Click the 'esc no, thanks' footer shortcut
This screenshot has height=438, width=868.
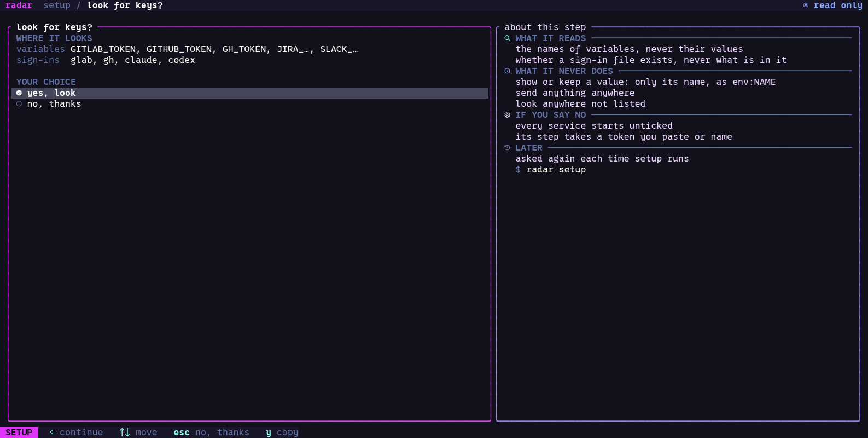click(x=211, y=433)
